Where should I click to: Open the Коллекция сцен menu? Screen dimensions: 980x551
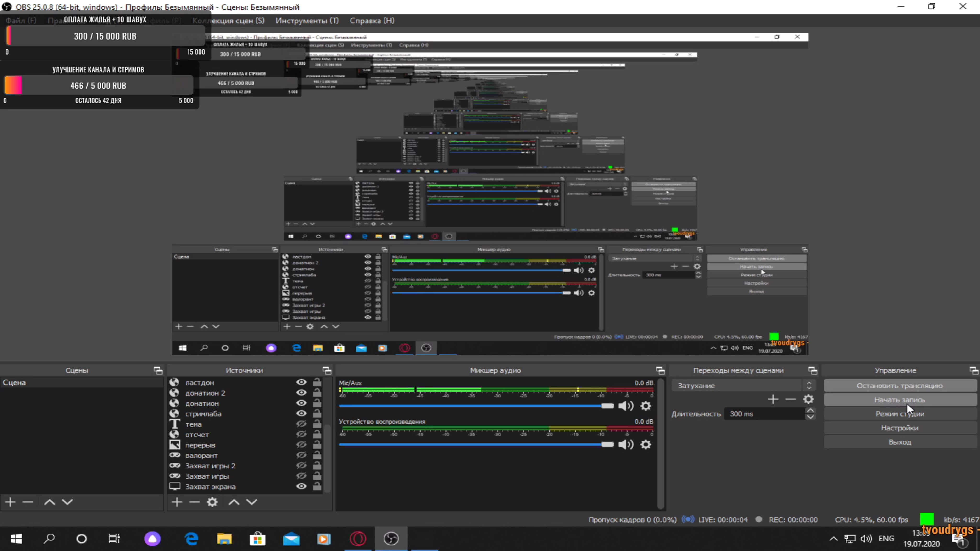(228, 21)
